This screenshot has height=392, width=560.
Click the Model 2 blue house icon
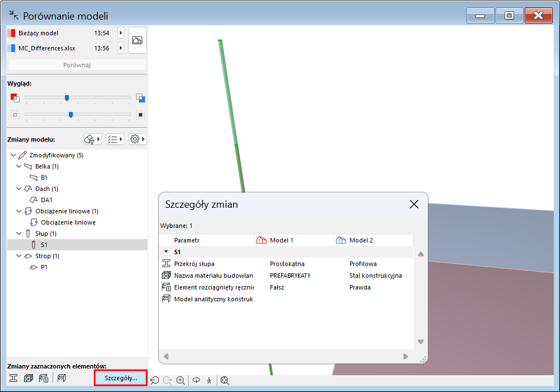(x=340, y=240)
